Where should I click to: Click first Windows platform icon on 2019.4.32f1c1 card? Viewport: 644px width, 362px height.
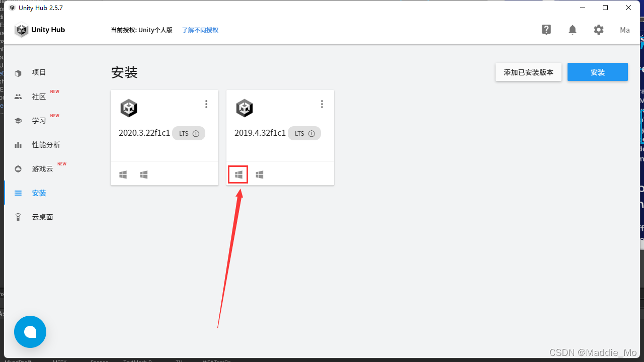[x=239, y=174]
